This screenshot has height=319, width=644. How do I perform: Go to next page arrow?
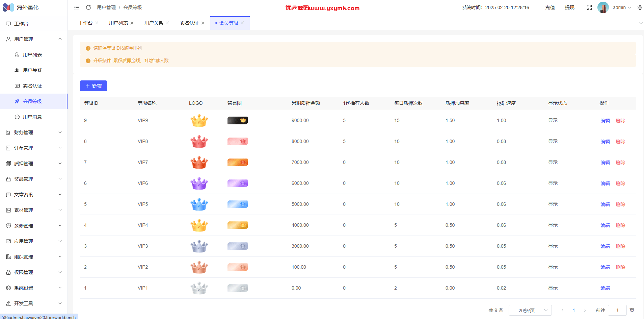coord(585,310)
